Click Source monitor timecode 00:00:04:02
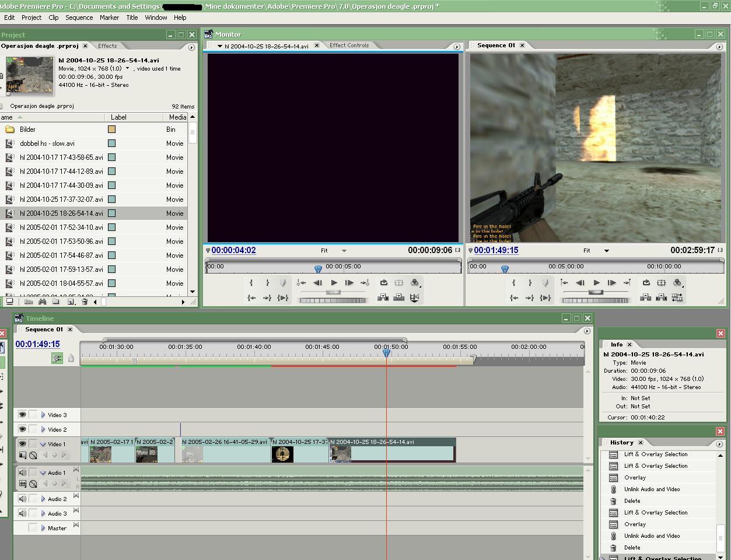Viewport: 731px width, 560px height. tap(233, 250)
